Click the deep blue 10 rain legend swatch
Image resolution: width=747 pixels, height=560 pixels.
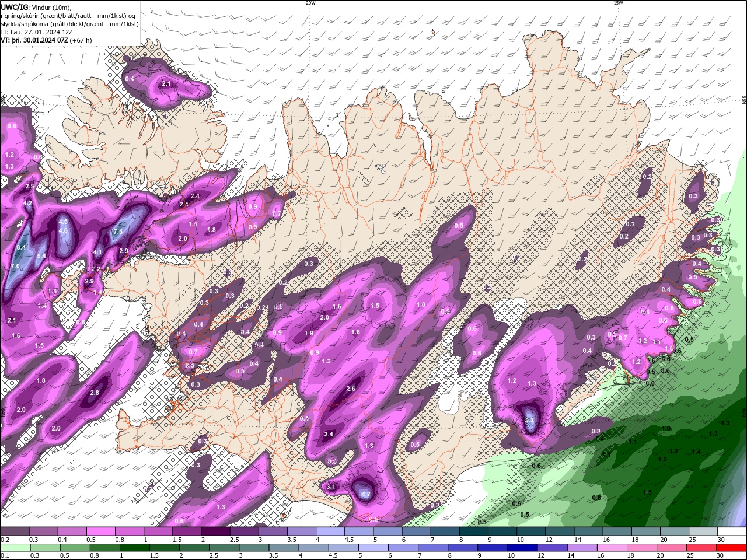pos(523,548)
